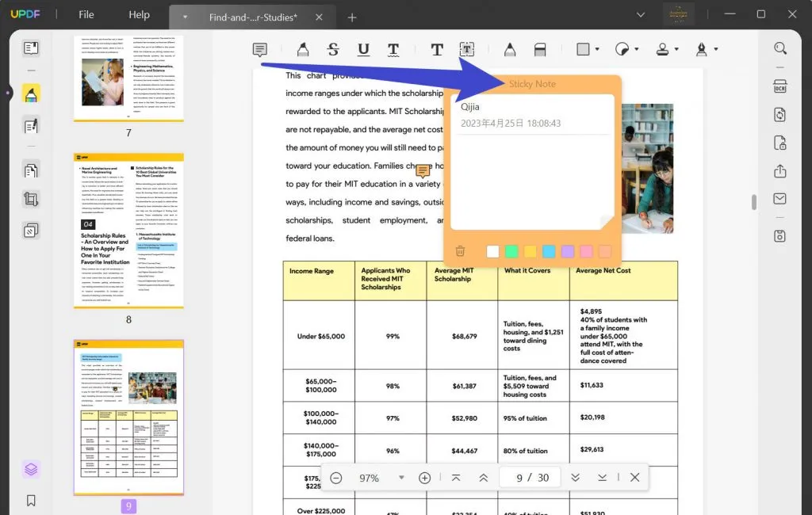This screenshot has width=812, height=515.
Task: Open the sticker tool
Action: click(x=622, y=49)
